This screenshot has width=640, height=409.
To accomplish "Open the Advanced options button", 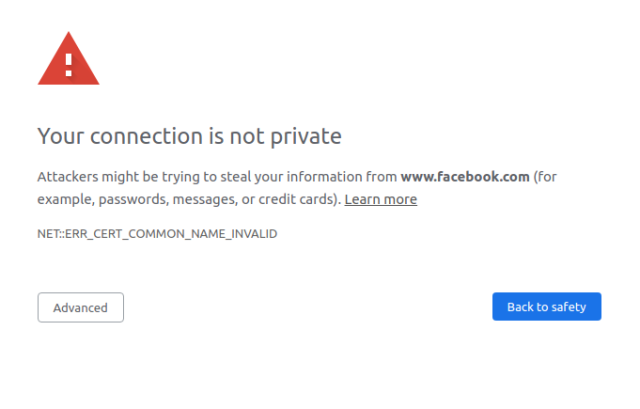I will point(80,307).
